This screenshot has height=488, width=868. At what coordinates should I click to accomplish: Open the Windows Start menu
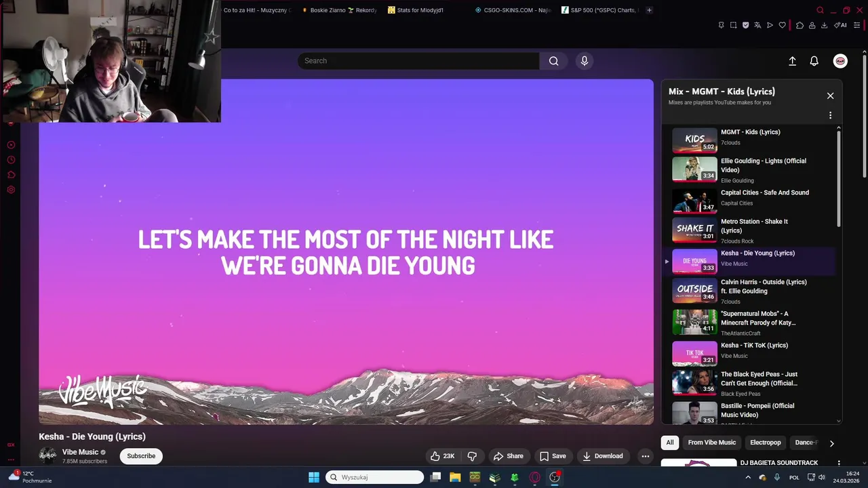314,477
